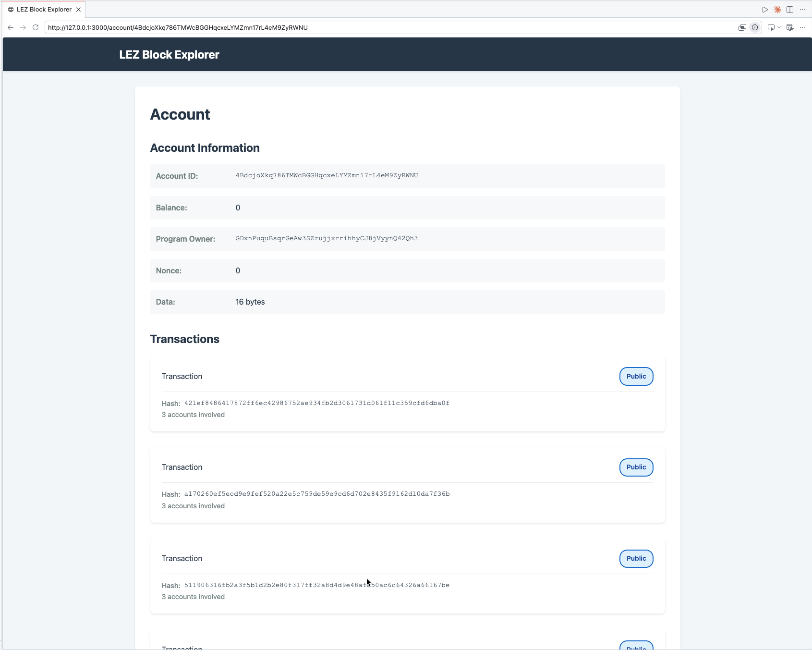Click the Program Owner address GDxnPuquBsqr…
Image resolution: width=812 pixels, height=650 pixels.
[x=327, y=238]
